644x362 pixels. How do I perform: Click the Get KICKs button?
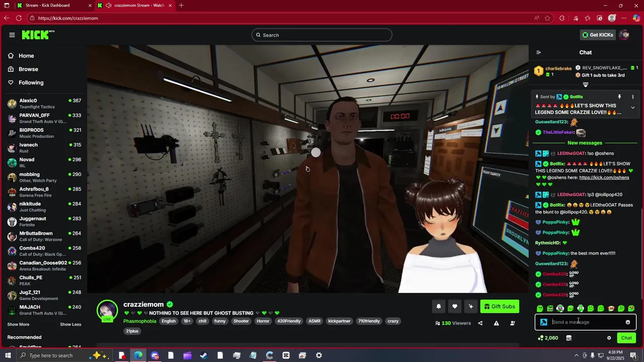(x=597, y=35)
